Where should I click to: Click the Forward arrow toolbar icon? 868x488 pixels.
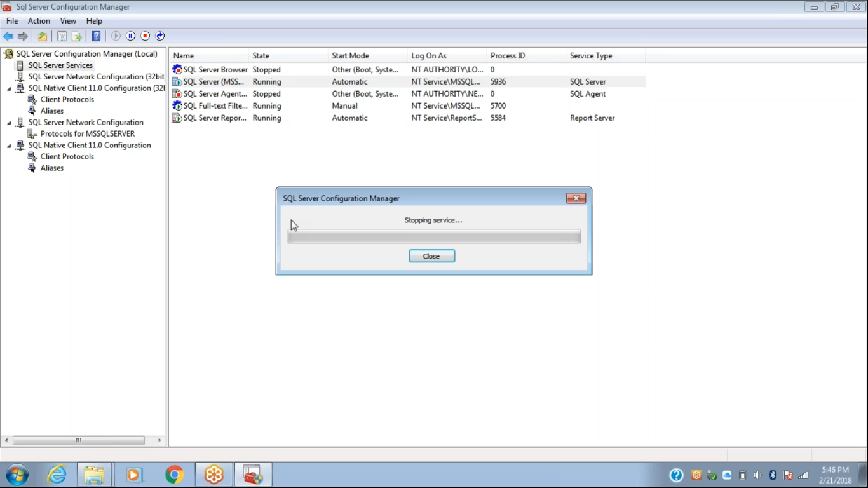(x=23, y=36)
